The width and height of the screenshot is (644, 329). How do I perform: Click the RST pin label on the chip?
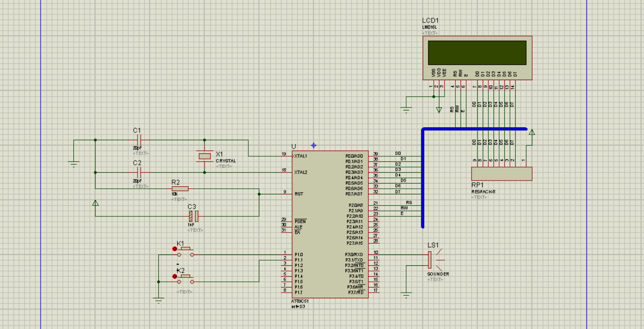point(298,194)
